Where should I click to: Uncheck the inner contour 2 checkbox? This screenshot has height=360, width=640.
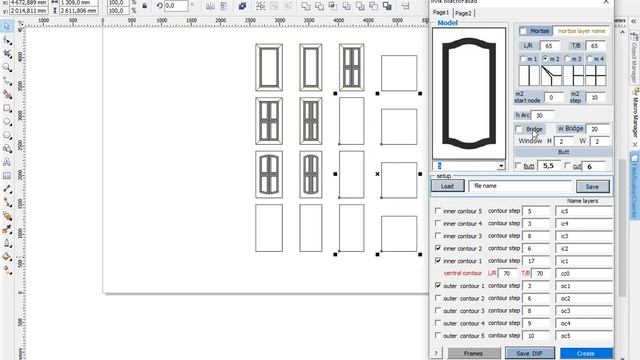[x=438, y=248]
